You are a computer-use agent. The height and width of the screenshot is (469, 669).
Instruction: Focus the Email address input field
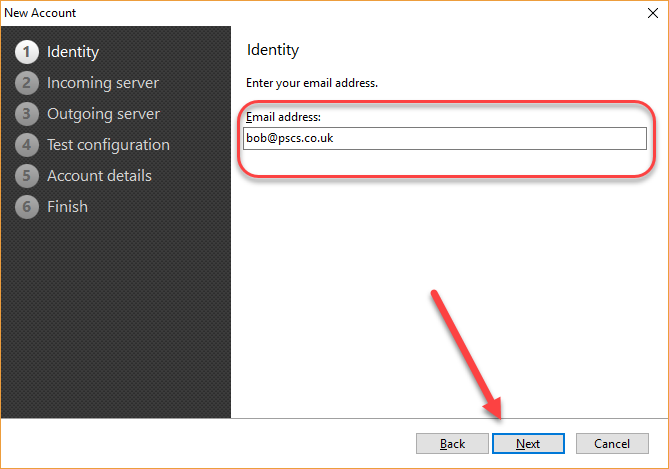point(445,138)
